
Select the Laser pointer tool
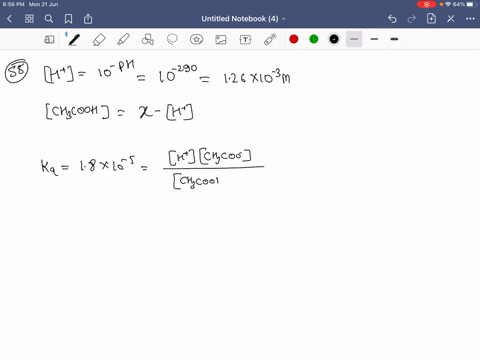(270, 40)
